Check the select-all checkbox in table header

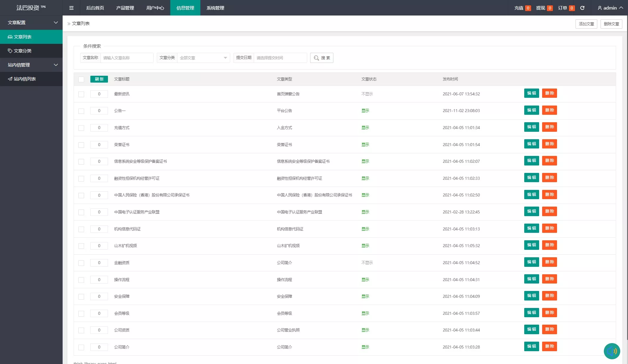tap(81, 79)
